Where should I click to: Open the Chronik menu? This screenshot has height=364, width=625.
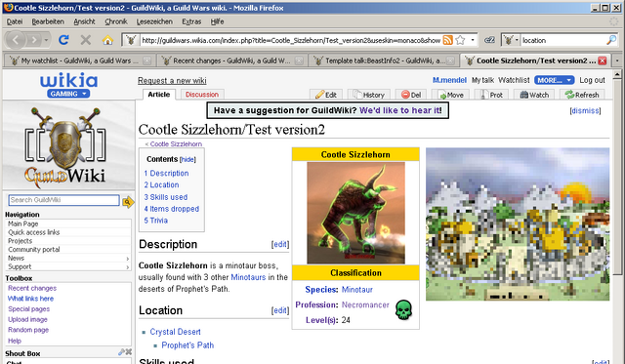coord(116,21)
